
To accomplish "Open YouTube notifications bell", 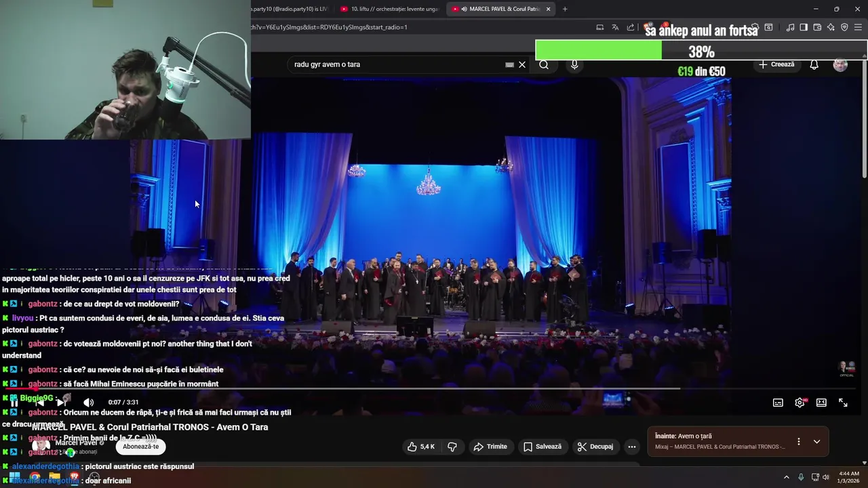I will click(814, 64).
